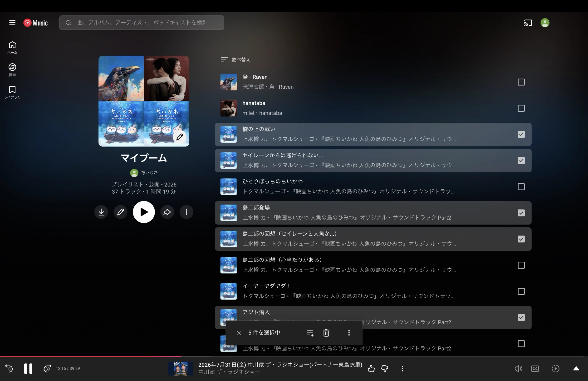Open 探索 in sidebar

click(x=12, y=70)
